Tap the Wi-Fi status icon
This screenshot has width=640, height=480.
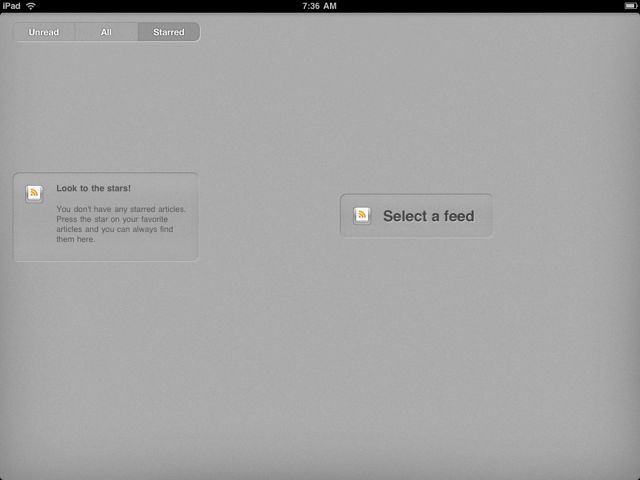[x=31, y=6]
